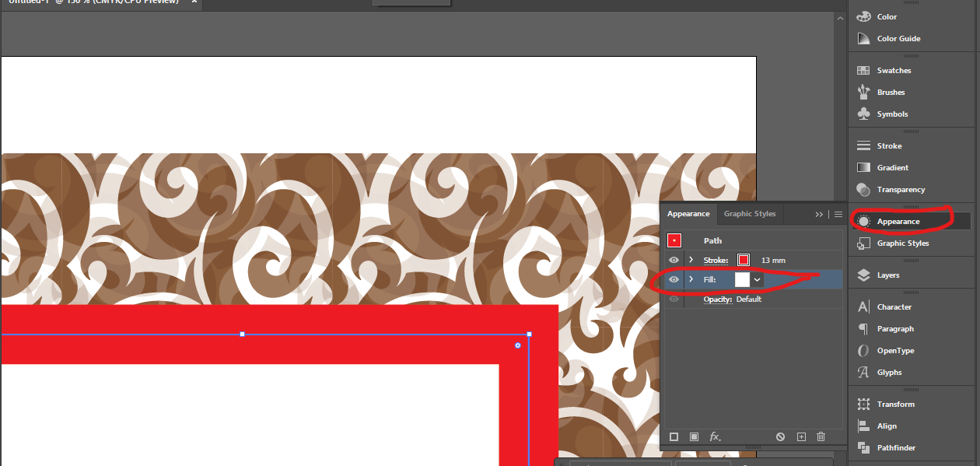Click the Stroke link label
The image size is (980, 466).
[716, 260]
